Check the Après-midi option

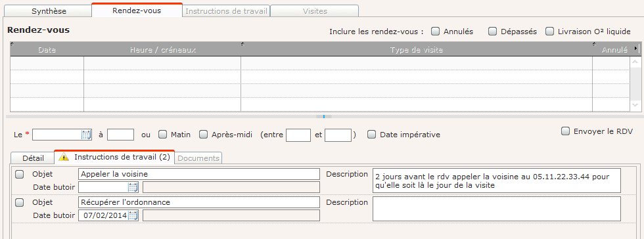[x=203, y=135]
